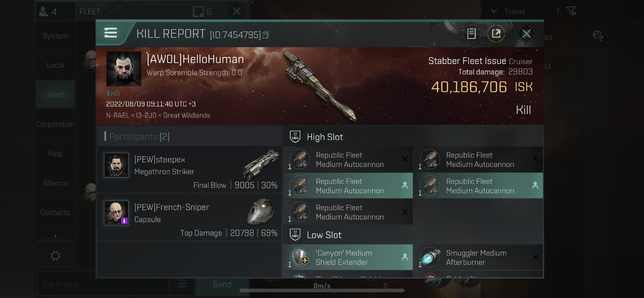Click the High Slot section icon
Viewport: 644px width, 298px height.
point(295,137)
